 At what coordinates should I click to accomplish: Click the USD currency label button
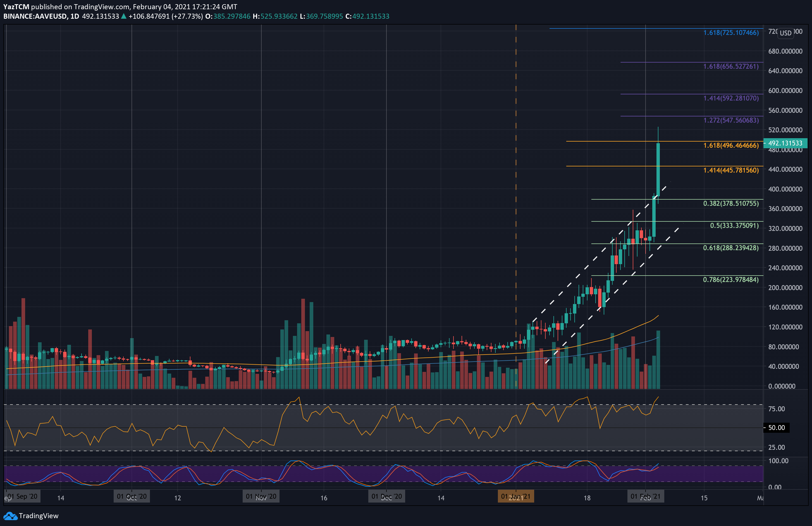pyautogui.click(x=785, y=33)
